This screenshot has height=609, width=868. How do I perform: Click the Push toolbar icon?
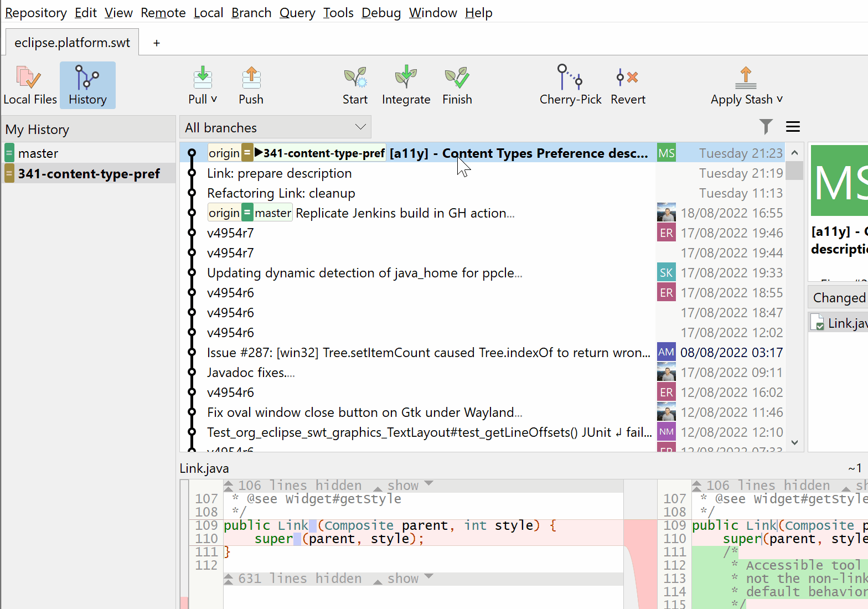tap(251, 78)
